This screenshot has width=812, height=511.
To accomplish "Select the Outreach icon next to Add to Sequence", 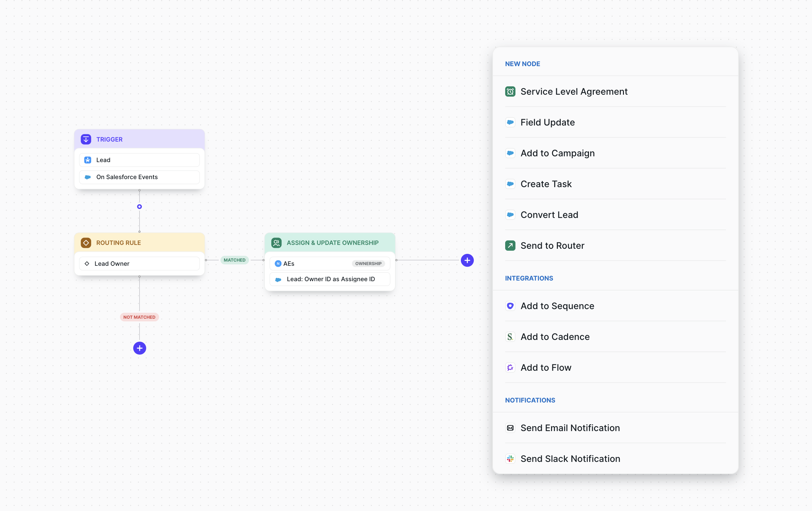I will (510, 306).
